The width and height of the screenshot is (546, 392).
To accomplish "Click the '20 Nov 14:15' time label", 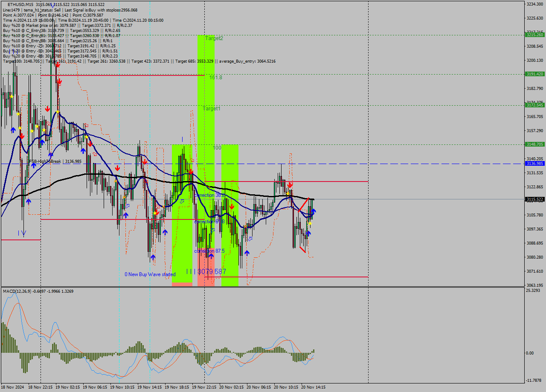I will (x=313, y=387).
